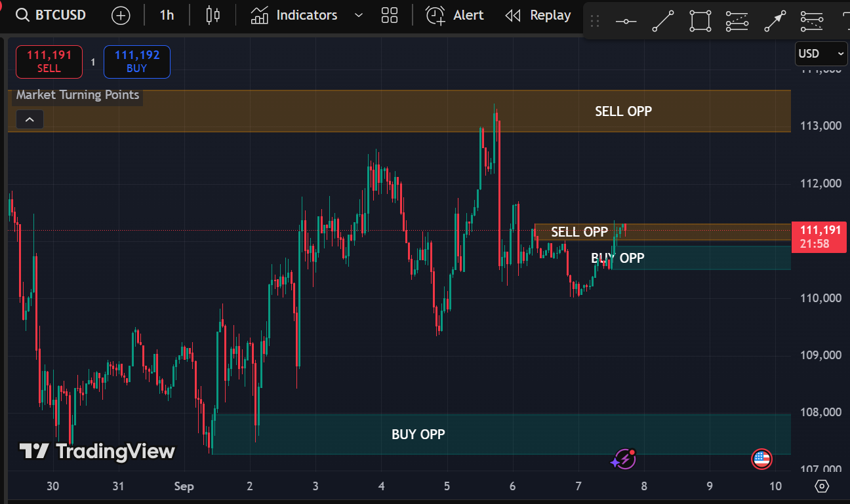This screenshot has height=504, width=850.
Task: Select the Fib retracement drawing tool
Action: (x=737, y=22)
